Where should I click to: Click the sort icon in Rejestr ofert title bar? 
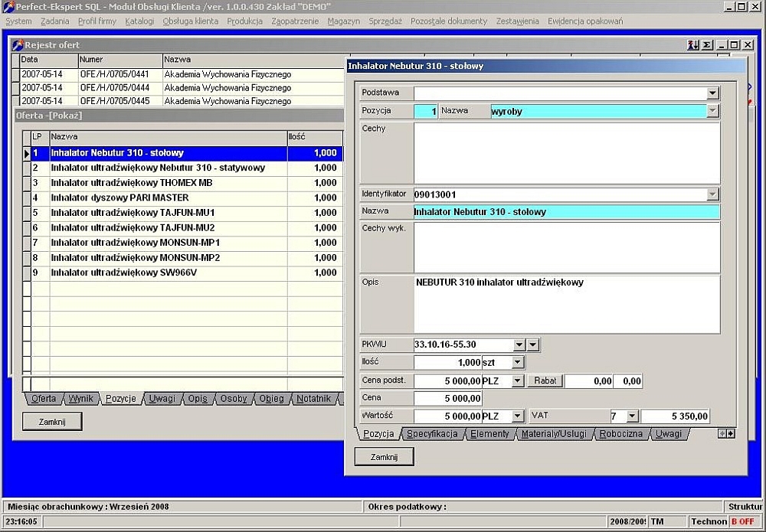pos(692,45)
